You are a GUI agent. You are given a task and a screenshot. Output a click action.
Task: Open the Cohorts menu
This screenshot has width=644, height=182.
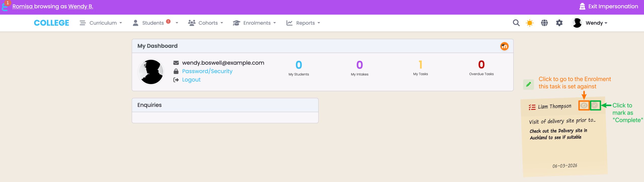[206, 23]
